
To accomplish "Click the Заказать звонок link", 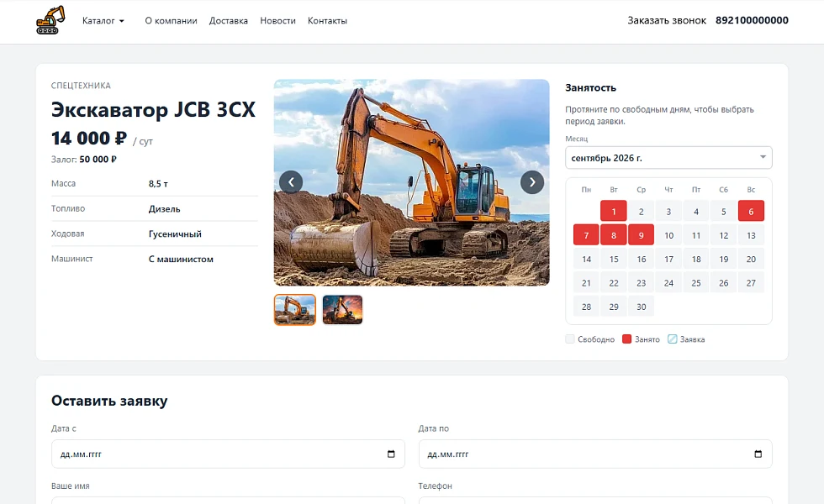I will pyautogui.click(x=667, y=20).
